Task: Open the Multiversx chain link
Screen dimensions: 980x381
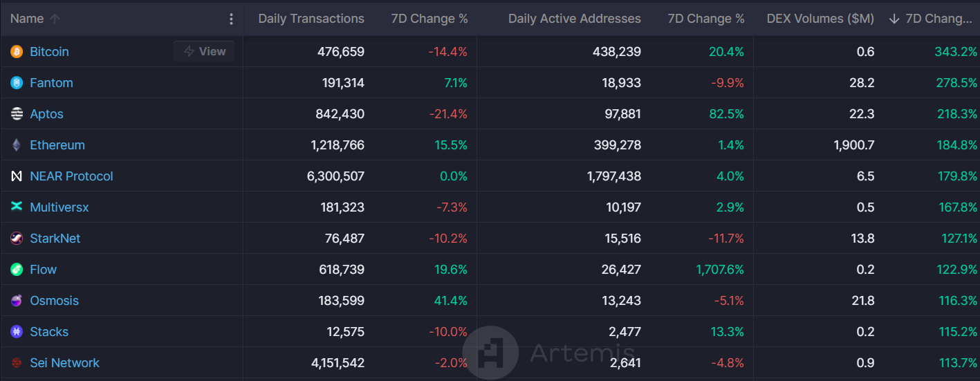Action: click(x=59, y=207)
